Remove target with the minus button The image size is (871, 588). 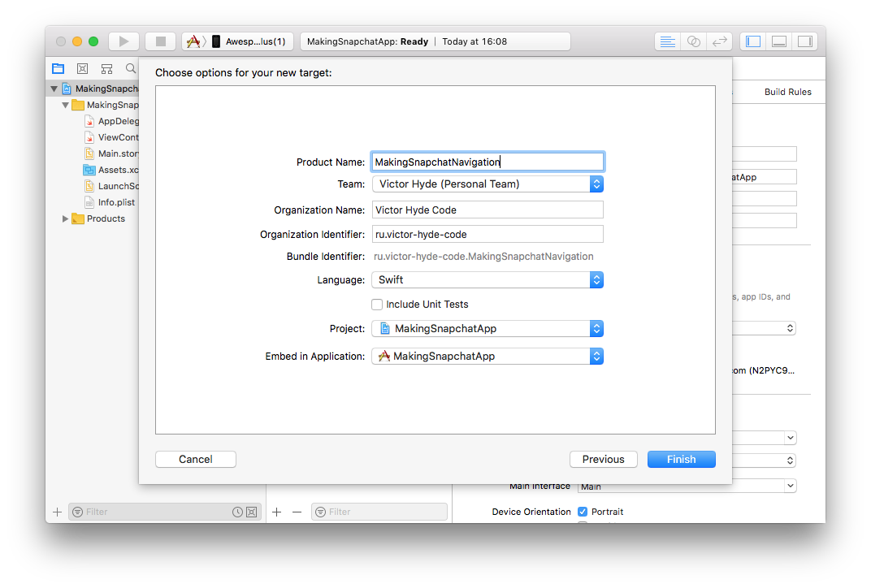click(x=297, y=512)
